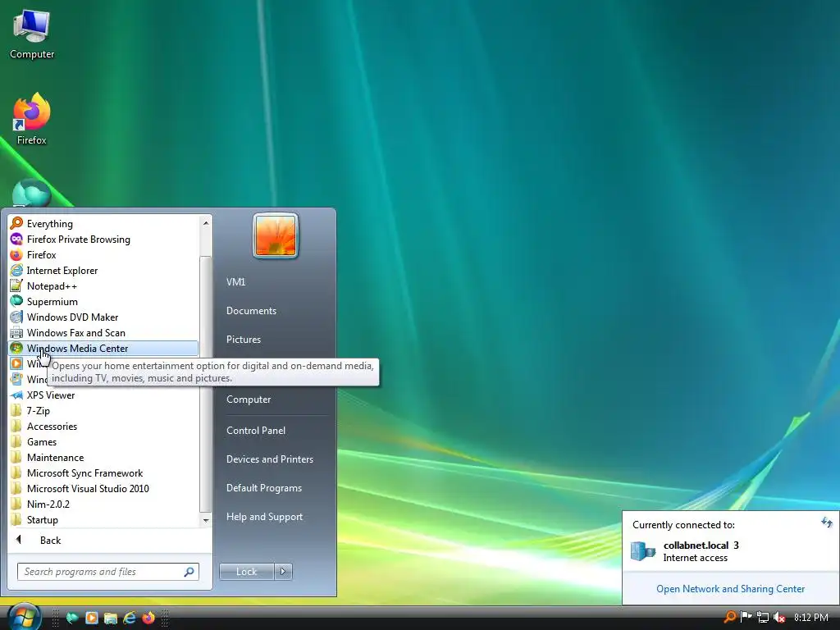The width and height of the screenshot is (840, 630).
Task: Open Control Panel
Action: pyautogui.click(x=256, y=431)
